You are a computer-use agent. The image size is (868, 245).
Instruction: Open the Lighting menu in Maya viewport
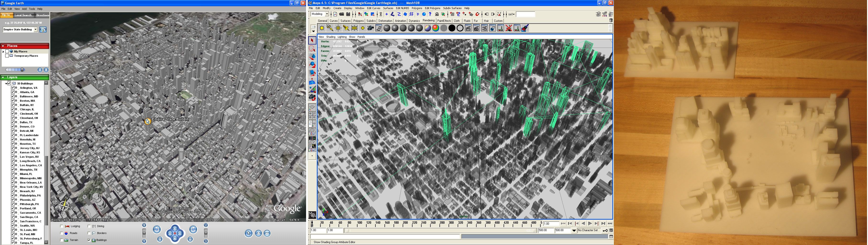(x=342, y=37)
